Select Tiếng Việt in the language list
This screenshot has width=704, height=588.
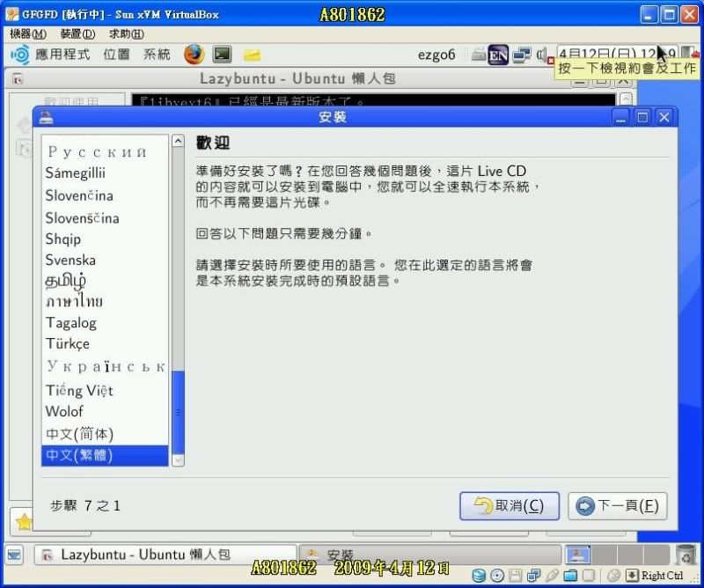click(105, 390)
